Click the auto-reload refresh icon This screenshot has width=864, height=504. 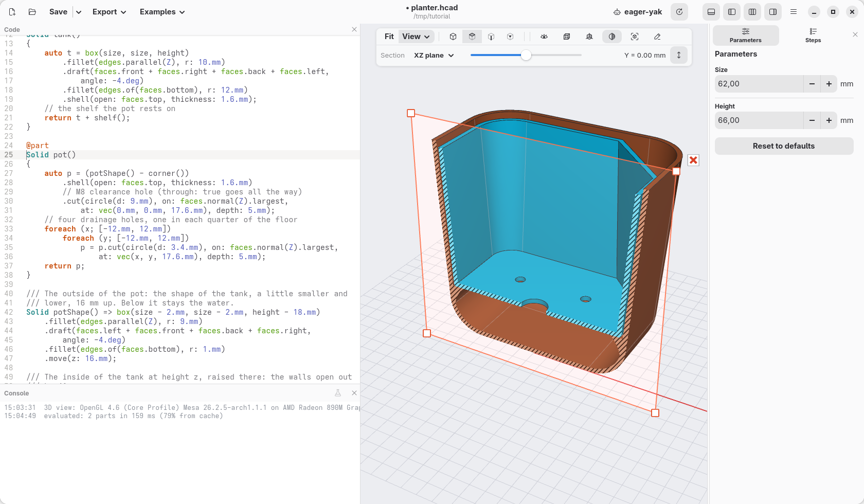[679, 12]
